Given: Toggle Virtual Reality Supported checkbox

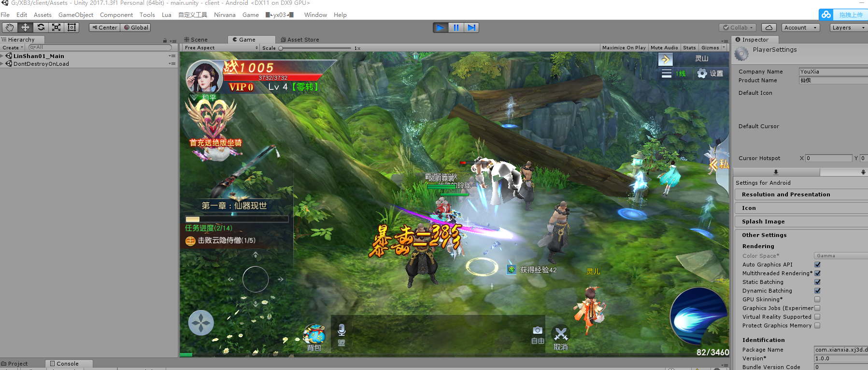Looking at the screenshot, I should 817,317.
